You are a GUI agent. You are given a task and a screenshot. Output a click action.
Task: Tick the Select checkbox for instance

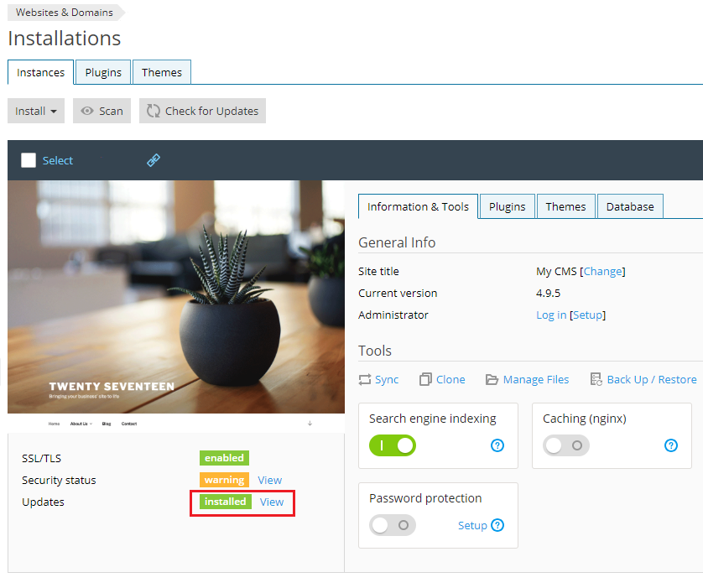coord(29,160)
